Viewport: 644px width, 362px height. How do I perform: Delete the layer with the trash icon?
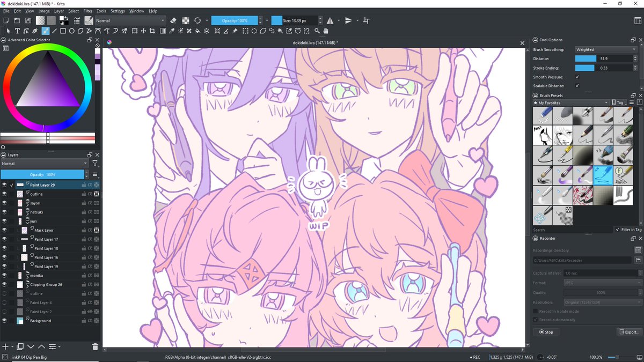coord(95,346)
